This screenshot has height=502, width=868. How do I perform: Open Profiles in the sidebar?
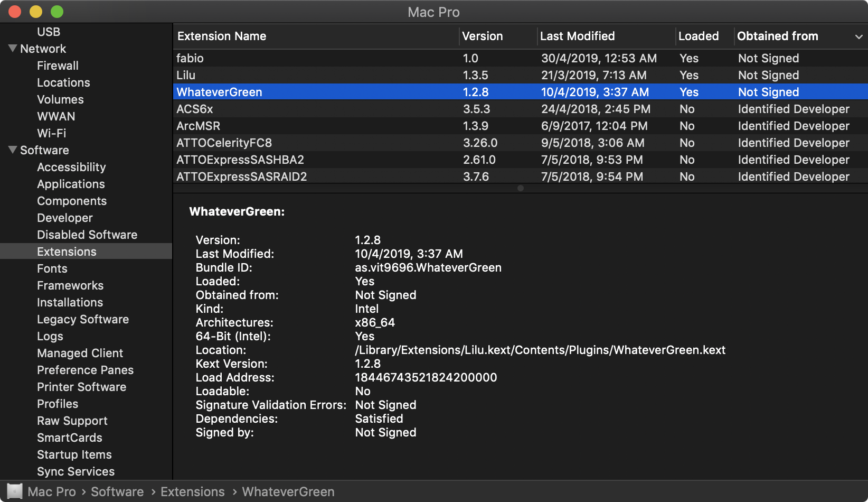58,404
